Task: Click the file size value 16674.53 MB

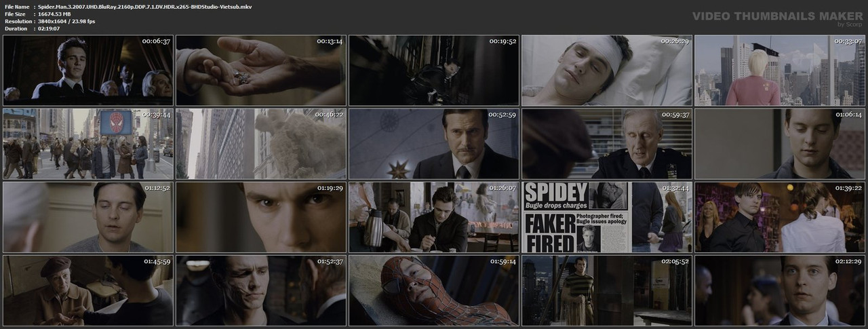Action: pyautogui.click(x=58, y=14)
